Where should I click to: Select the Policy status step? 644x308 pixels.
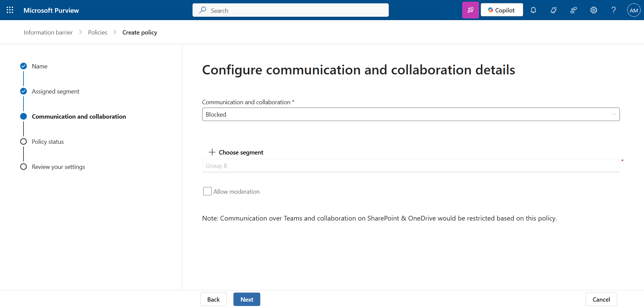pos(48,142)
